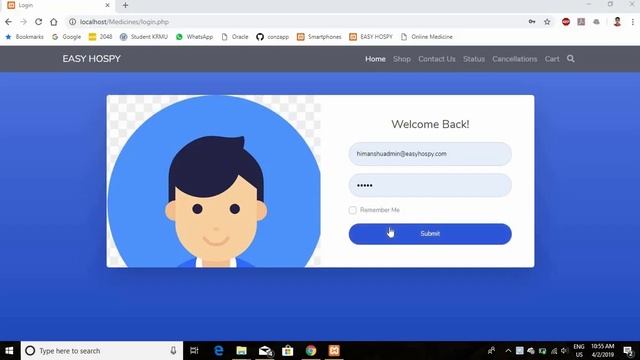Open the Oracle bookmark

(x=235, y=37)
